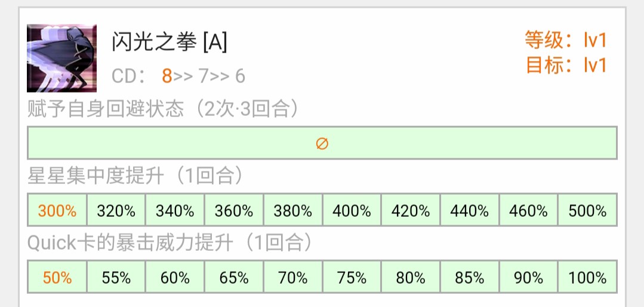
Task: Pick the 75% Quick crit cell
Action: click(x=352, y=278)
